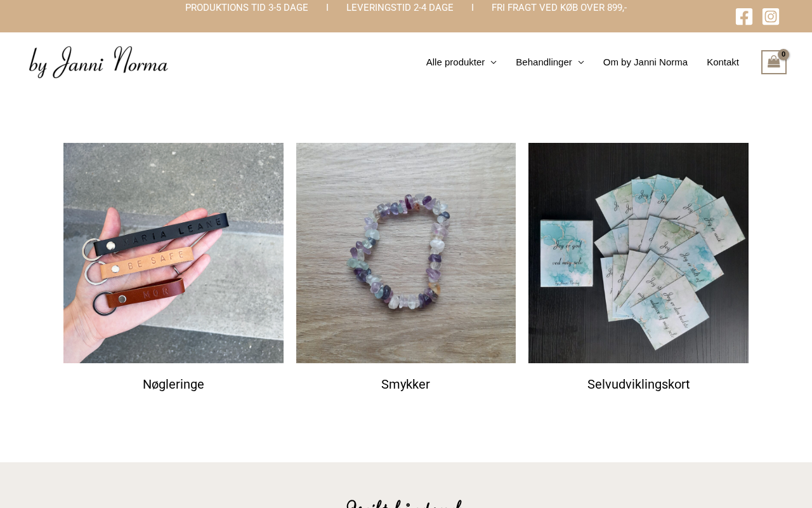The width and height of the screenshot is (812, 508).
Task: Go to Om by Janni Norma page
Action: tap(645, 62)
